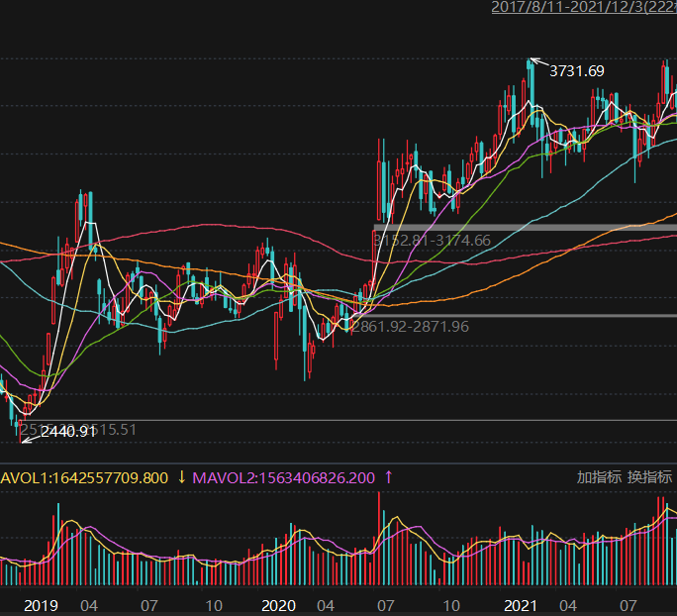Click the white arrow pointing to 3731.69 high

pyautogui.click(x=537, y=63)
